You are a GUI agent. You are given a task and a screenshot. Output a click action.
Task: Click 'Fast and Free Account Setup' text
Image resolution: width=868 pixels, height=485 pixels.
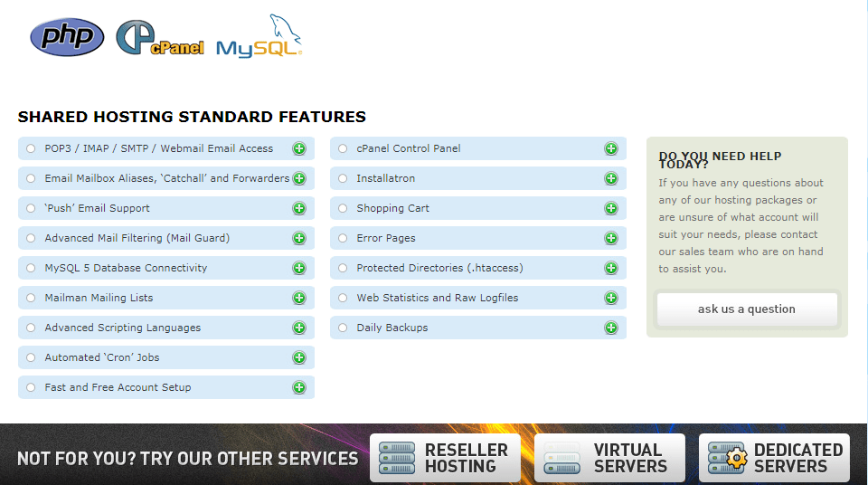click(x=118, y=387)
